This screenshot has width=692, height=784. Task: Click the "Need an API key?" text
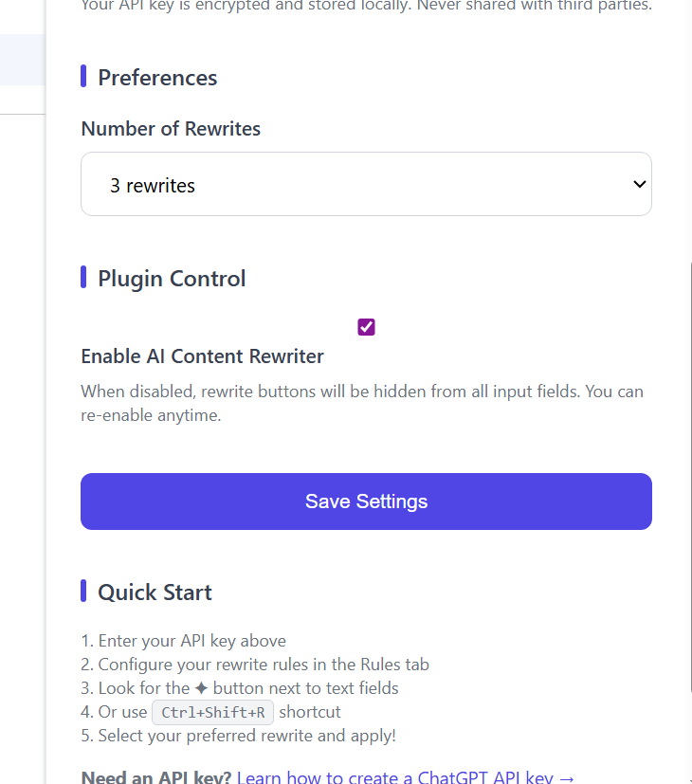click(x=156, y=777)
